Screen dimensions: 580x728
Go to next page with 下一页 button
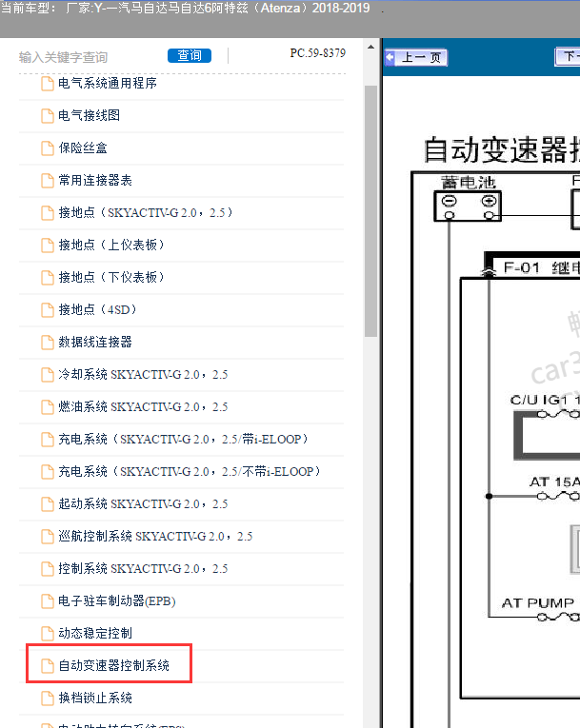pos(568,57)
